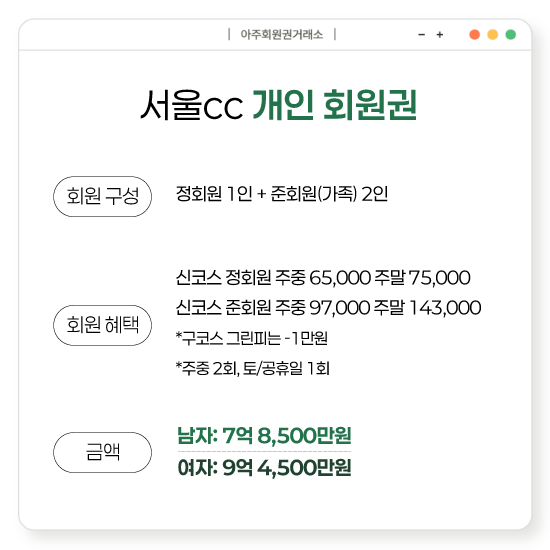Click the 여자: 9억 4,500만원 price
The width and height of the screenshot is (550, 550).
pos(264,468)
